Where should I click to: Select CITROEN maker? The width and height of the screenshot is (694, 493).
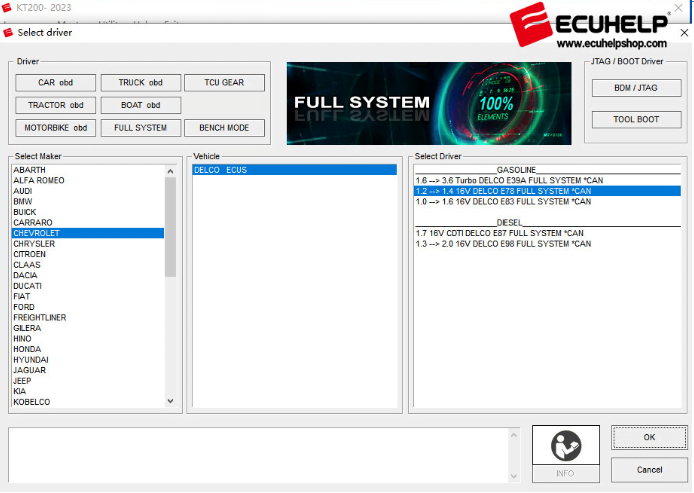tap(88, 254)
